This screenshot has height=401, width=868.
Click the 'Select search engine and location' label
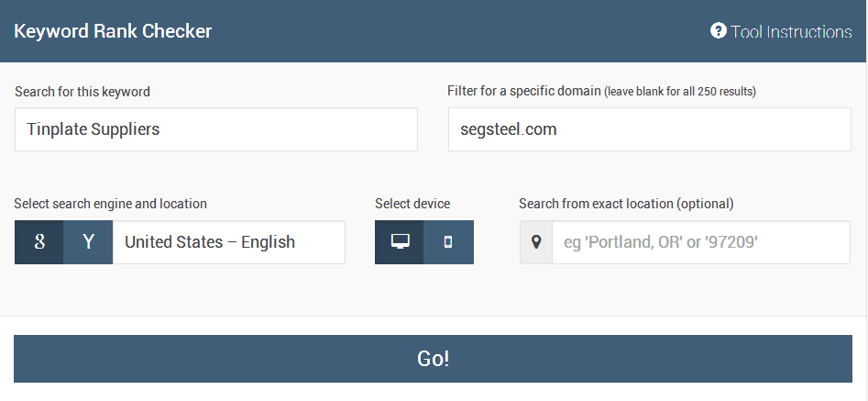tap(111, 204)
